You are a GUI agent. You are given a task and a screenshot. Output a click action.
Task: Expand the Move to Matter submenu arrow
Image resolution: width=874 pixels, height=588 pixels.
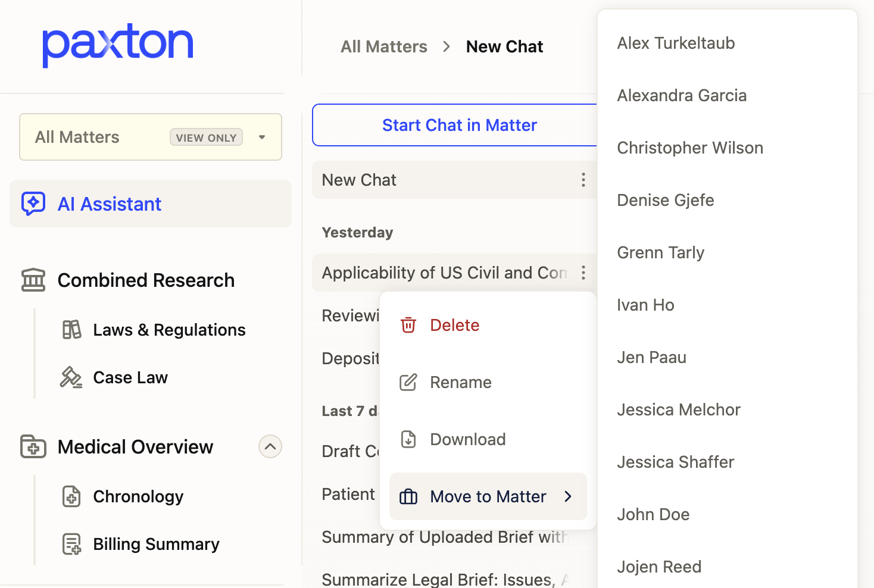(567, 496)
